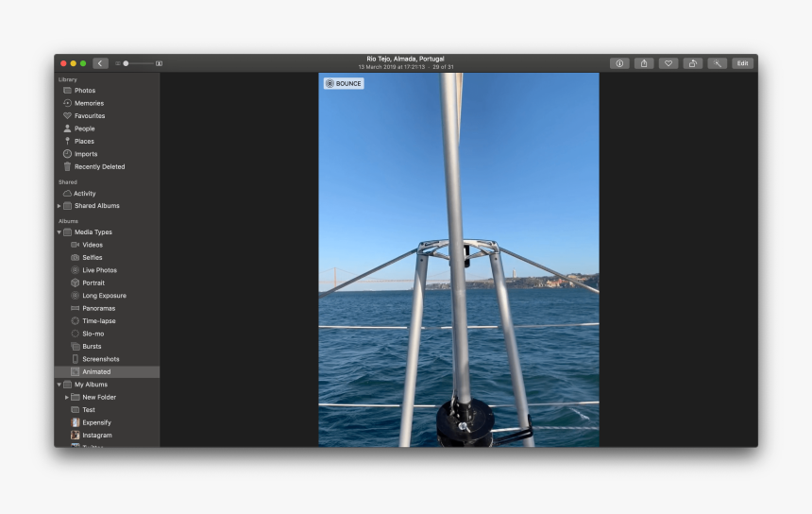
Task: Open Live Photos album
Action: click(x=107, y=270)
